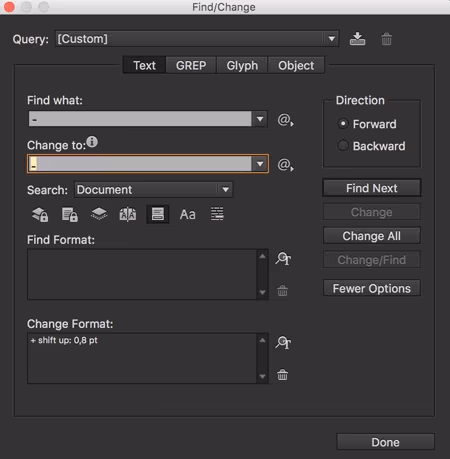The width and height of the screenshot is (450, 459).
Task: Toggle Include Locked Layers search option
Action: tap(40, 214)
